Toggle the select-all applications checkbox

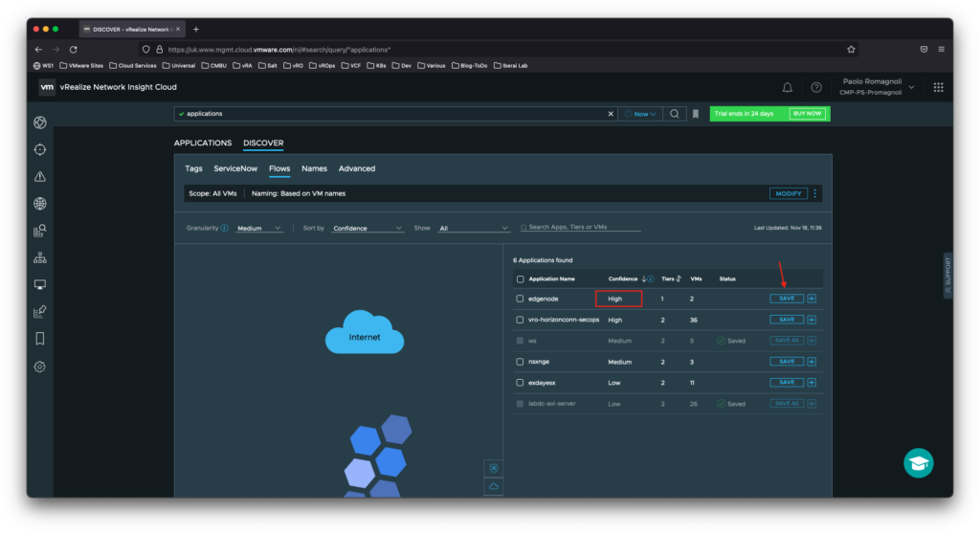pyautogui.click(x=520, y=279)
